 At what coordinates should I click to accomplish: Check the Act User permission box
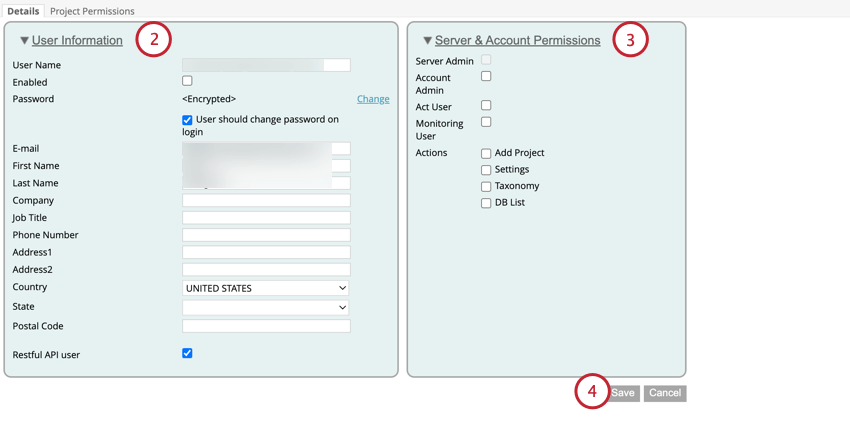point(486,105)
